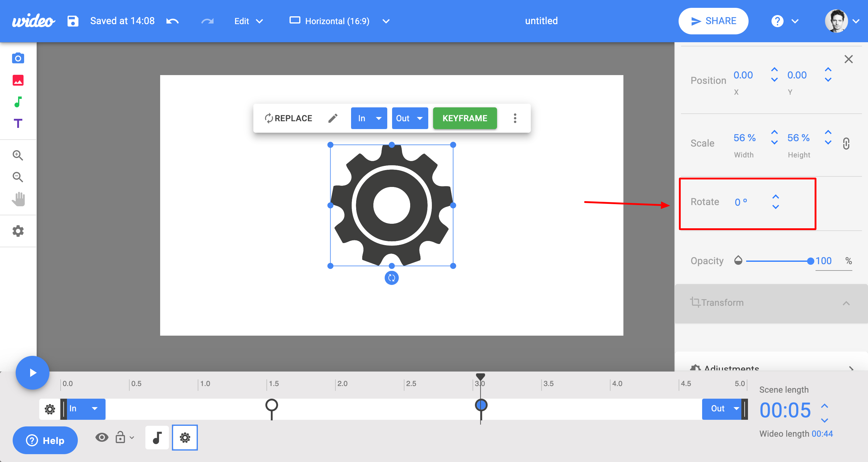Click the Opacity percentage value field
The height and width of the screenshot is (462, 868).
[x=833, y=261]
